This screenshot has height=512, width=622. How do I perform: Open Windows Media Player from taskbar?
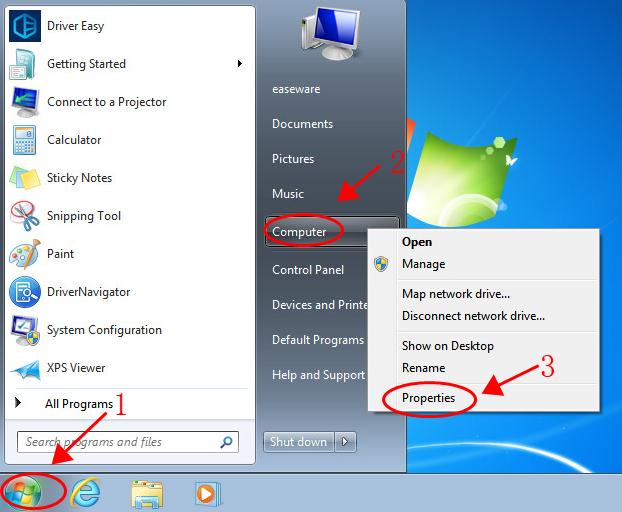tap(208, 494)
